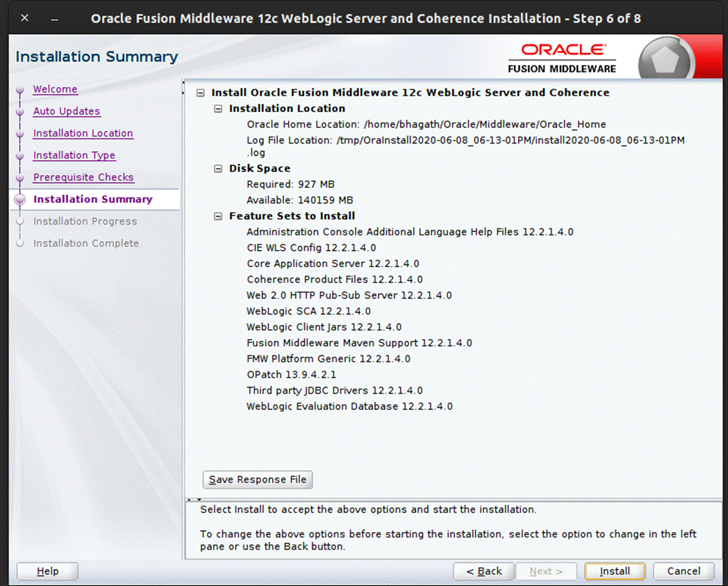Go to the Prerequisite Checks step

tap(83, 177)
